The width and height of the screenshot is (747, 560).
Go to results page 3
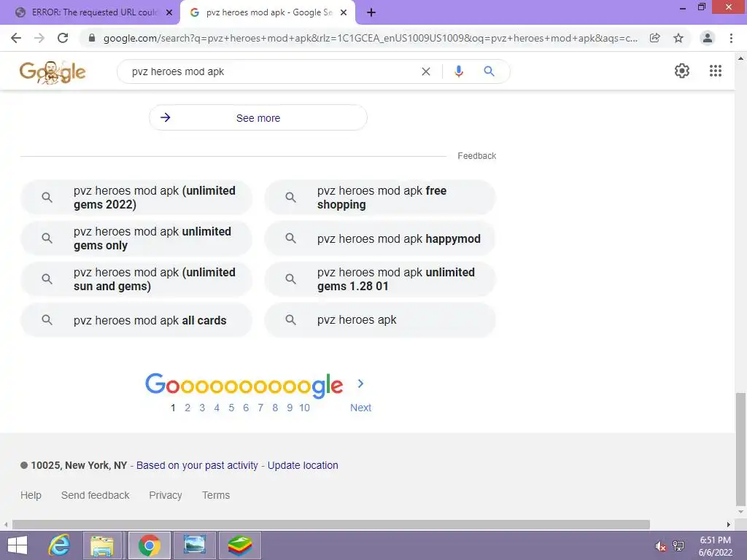[x=202, y=408]
